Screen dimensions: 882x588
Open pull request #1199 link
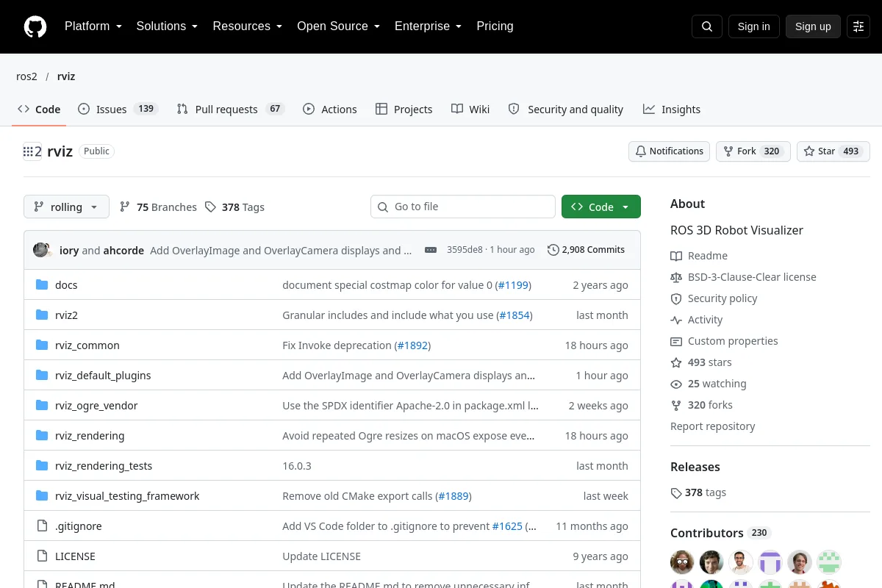[513, 285]
